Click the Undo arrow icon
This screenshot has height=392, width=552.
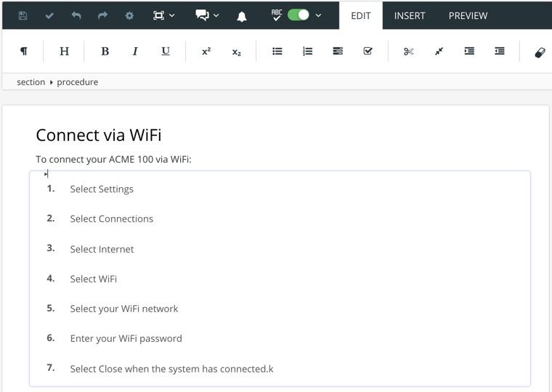click(76, 15)
